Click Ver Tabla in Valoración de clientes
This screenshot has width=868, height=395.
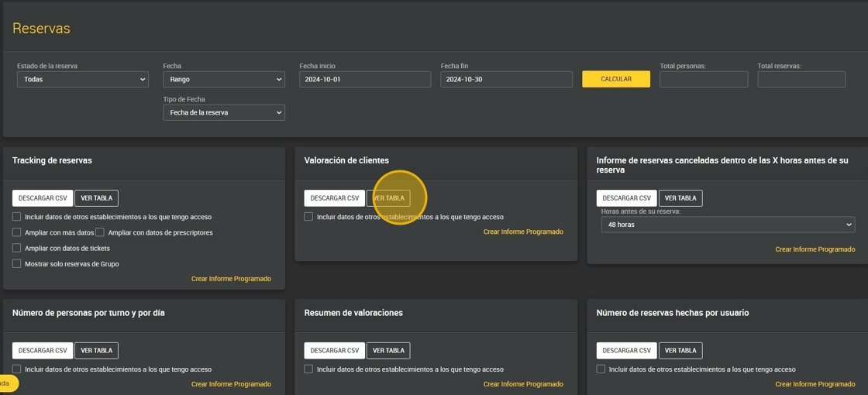pos(389,198)
